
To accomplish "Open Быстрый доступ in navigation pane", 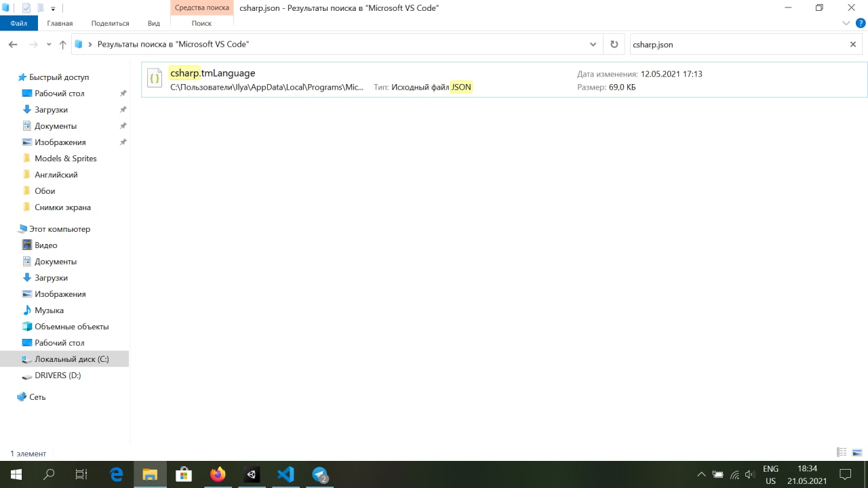I will point(59,77).
